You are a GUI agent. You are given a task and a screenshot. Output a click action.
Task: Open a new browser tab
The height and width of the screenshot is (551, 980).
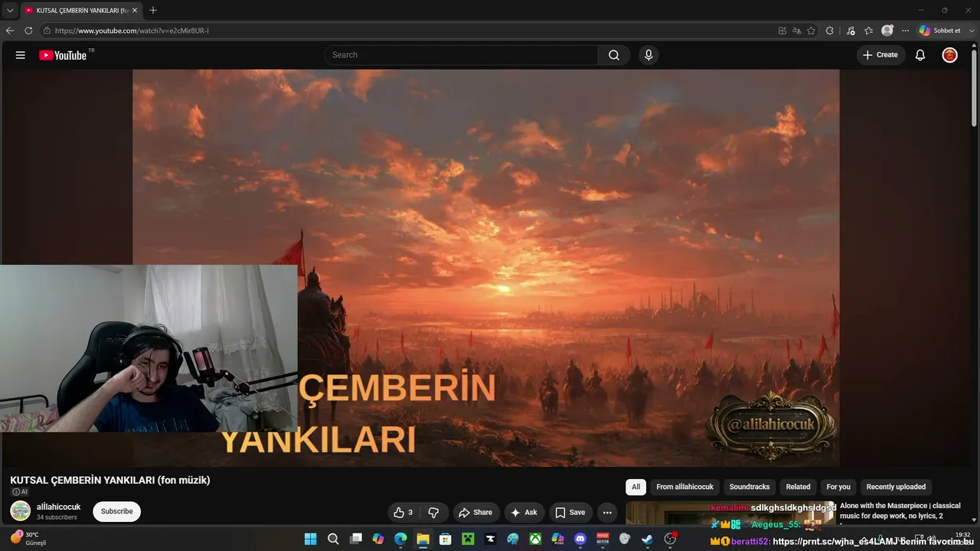point(153,10)
